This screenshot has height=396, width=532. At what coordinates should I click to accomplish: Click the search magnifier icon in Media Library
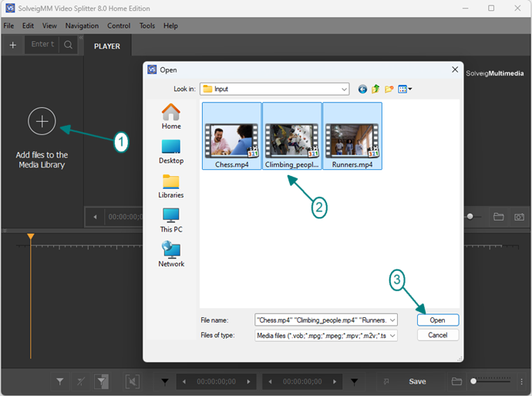pos(68,45)
